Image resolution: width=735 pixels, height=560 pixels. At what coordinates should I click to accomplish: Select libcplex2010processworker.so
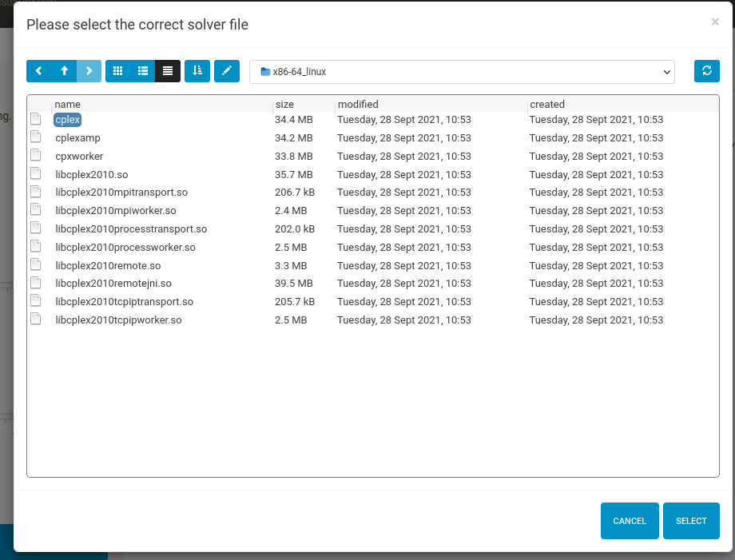point(125,247)
